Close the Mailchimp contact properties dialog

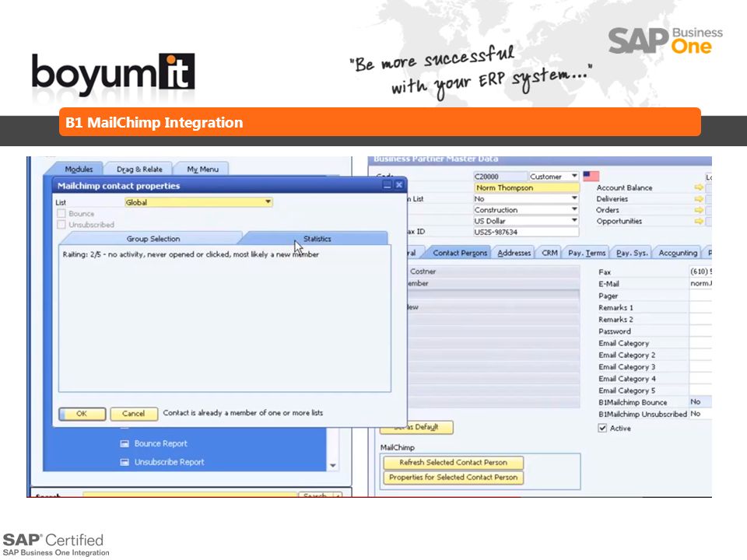pyautogui.click(x=399, y=185)
